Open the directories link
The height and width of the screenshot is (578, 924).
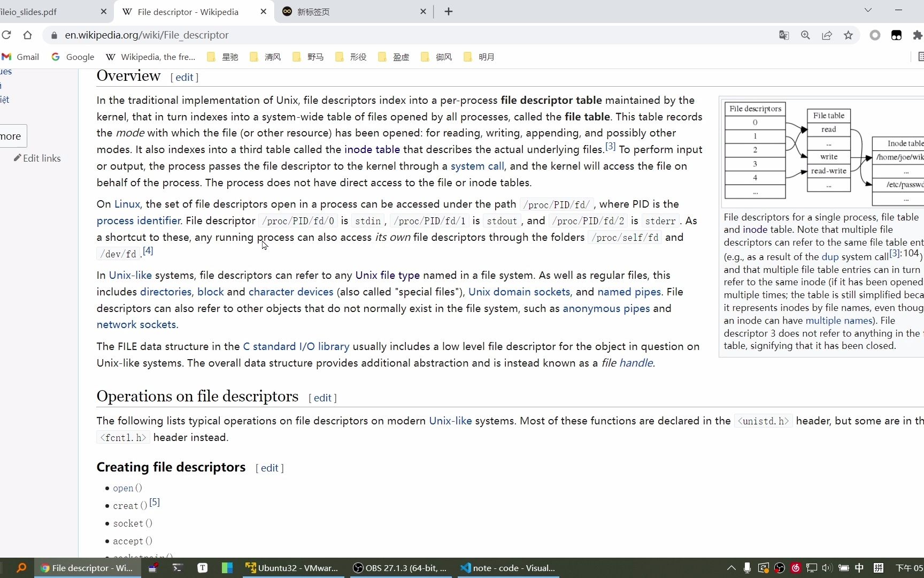(x=166, y=292)
